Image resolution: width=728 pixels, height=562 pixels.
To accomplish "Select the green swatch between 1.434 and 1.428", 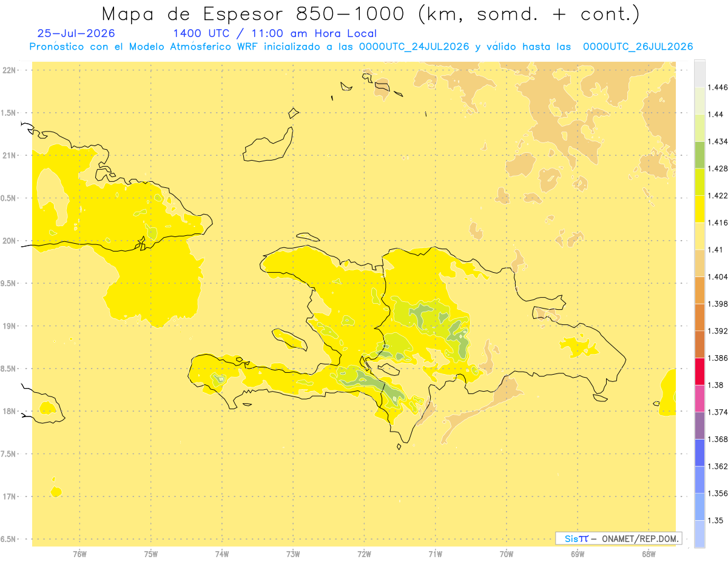I will 699,155.
